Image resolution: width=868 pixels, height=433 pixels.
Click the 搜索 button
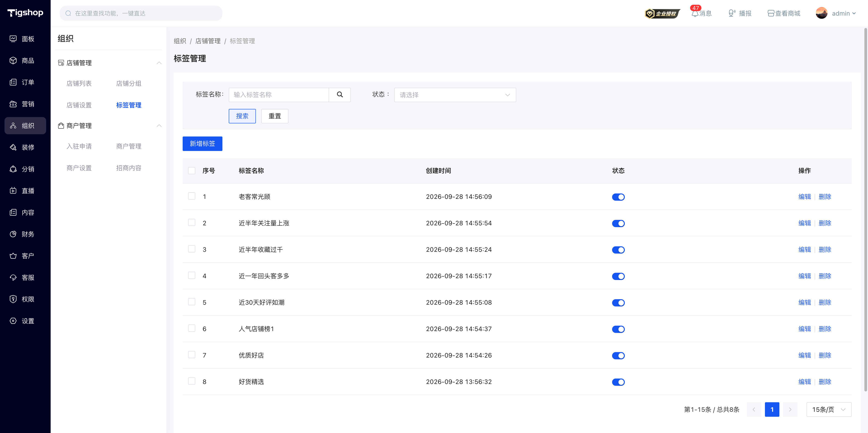242,116
